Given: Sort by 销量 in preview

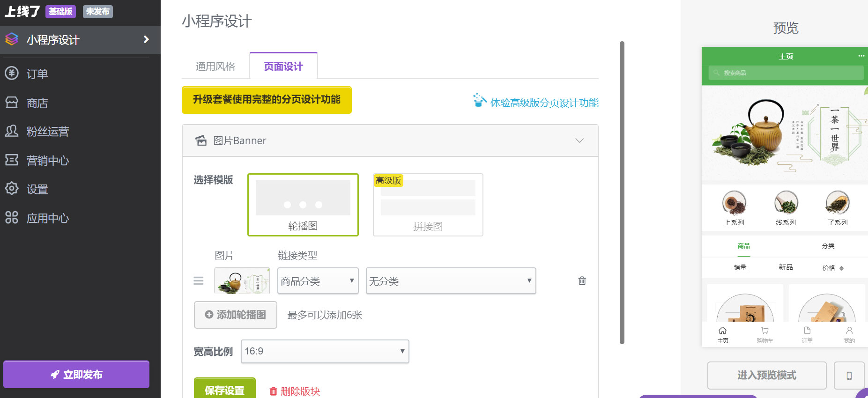Looking at the screenshot, I should tap(740, 267).
